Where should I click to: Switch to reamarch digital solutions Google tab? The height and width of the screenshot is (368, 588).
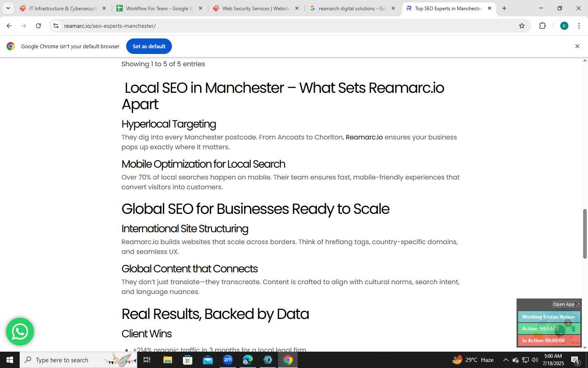point(352,8)
